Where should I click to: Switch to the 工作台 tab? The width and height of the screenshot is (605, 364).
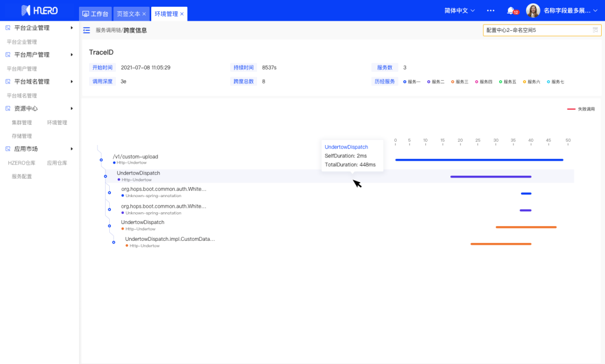(x=95, y=14)
